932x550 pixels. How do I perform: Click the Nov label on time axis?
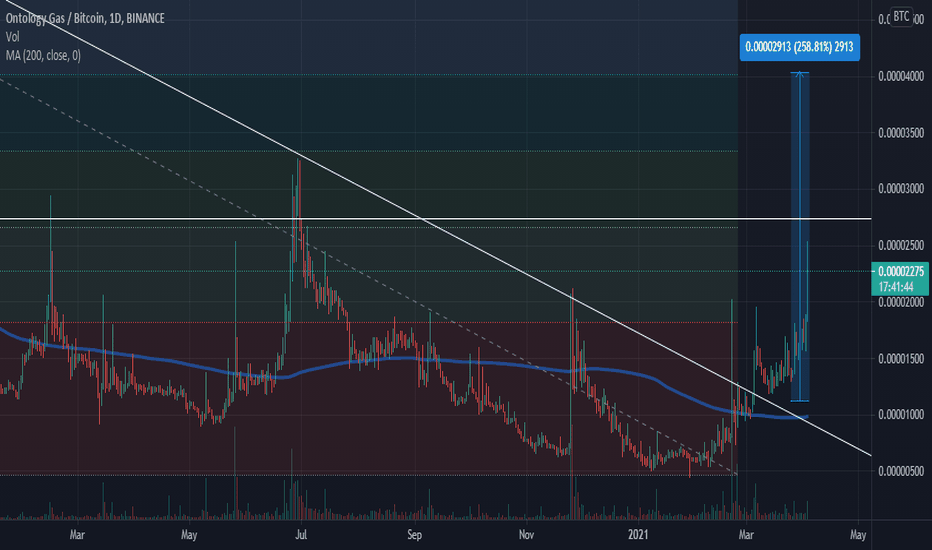point(526,535)
